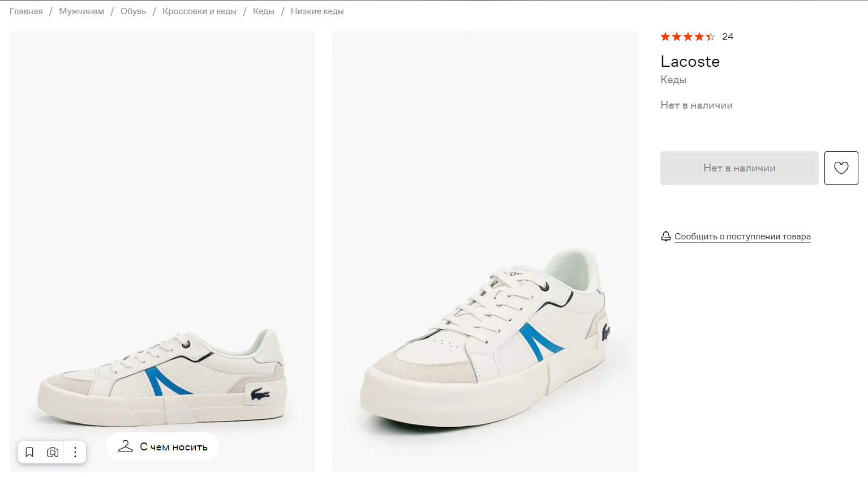
Task: Navigate to the Обувь breadcrumb
Action: click(133, 11)
